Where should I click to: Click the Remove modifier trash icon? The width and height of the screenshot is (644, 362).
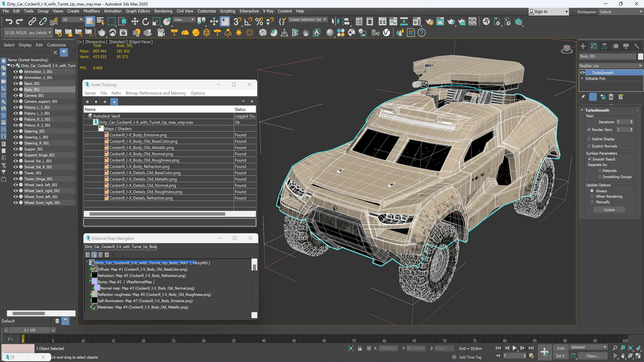pyautogui.click(x=611, y=97)
